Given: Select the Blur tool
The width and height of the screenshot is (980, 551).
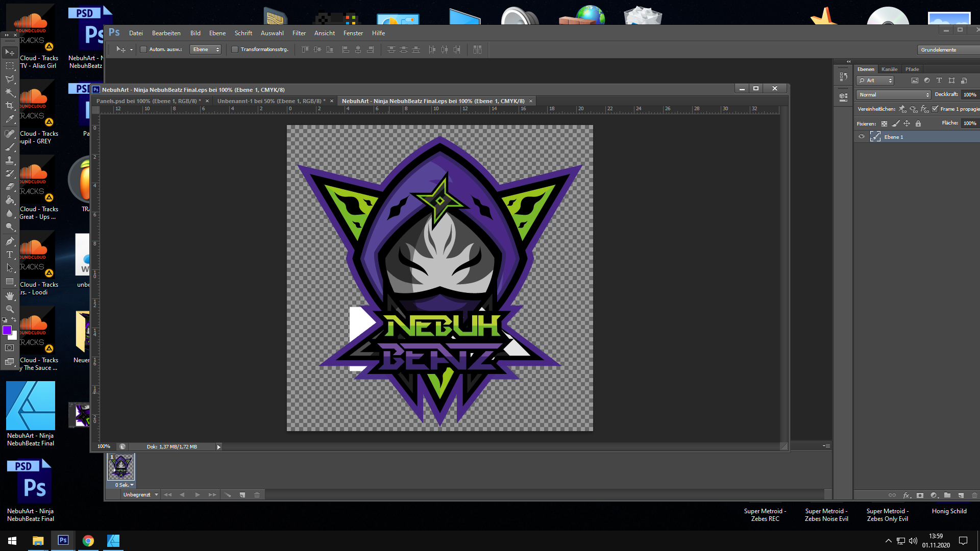Looking at the screenshot, I should coord(10,213).
